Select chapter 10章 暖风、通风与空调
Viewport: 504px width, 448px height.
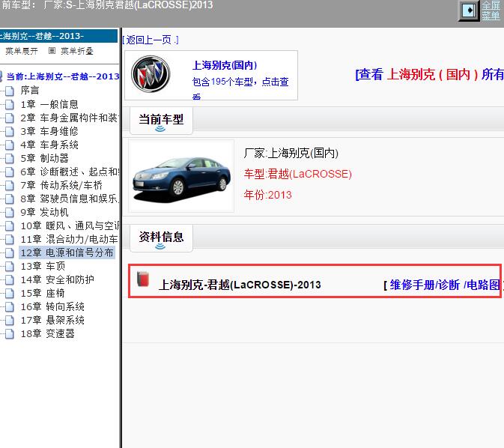tap(70, 225)
